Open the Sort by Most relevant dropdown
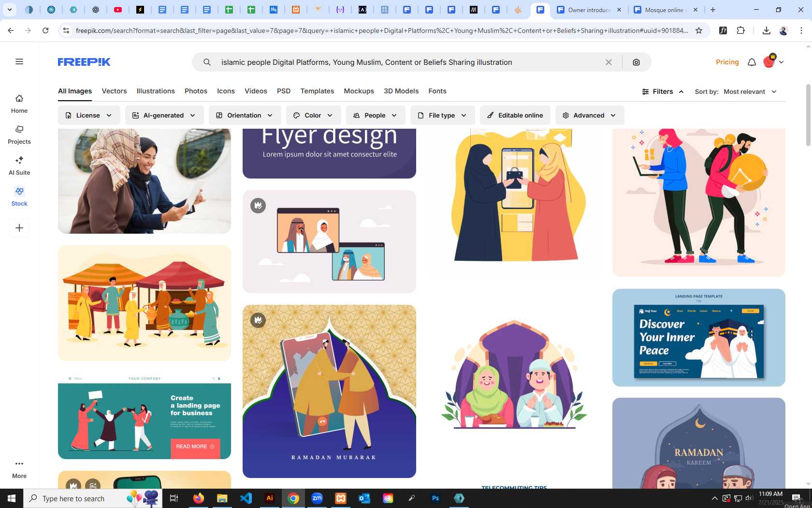Screen dimensions: 812x508 [x=750, y=91]
